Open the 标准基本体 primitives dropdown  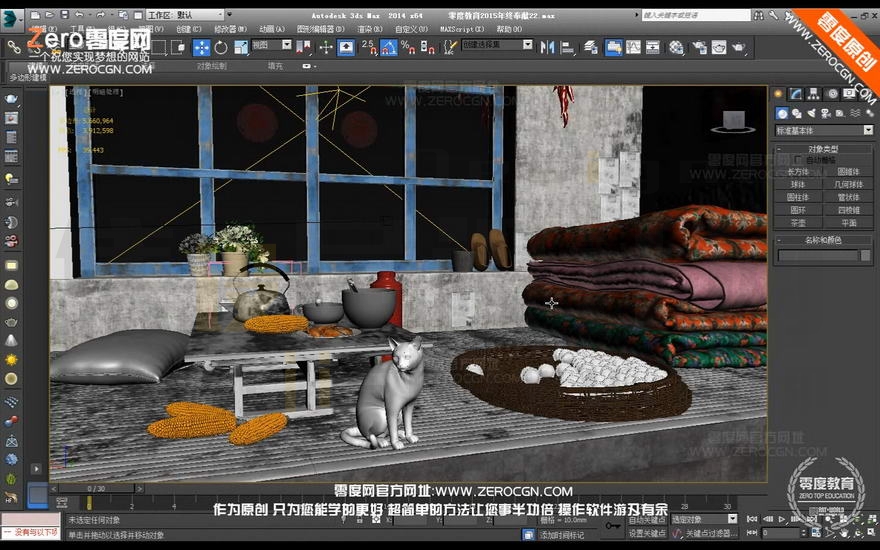(824, 130)
